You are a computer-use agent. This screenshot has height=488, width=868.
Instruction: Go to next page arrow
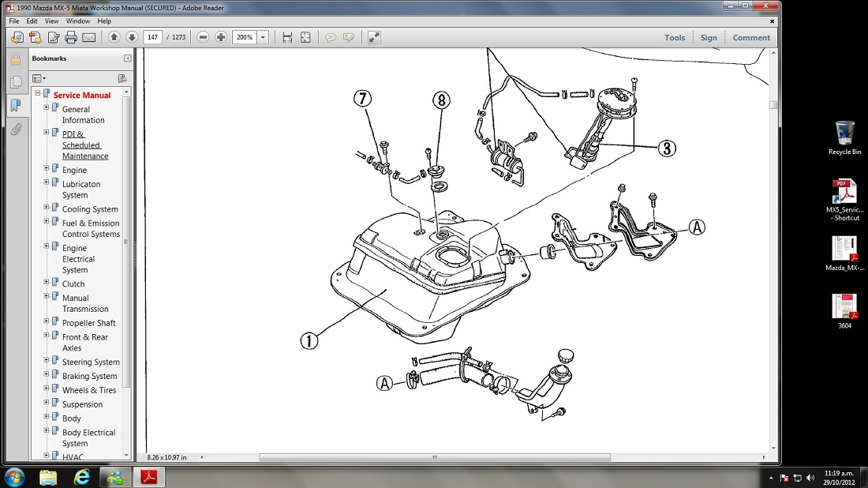click(x=132, y=37)
